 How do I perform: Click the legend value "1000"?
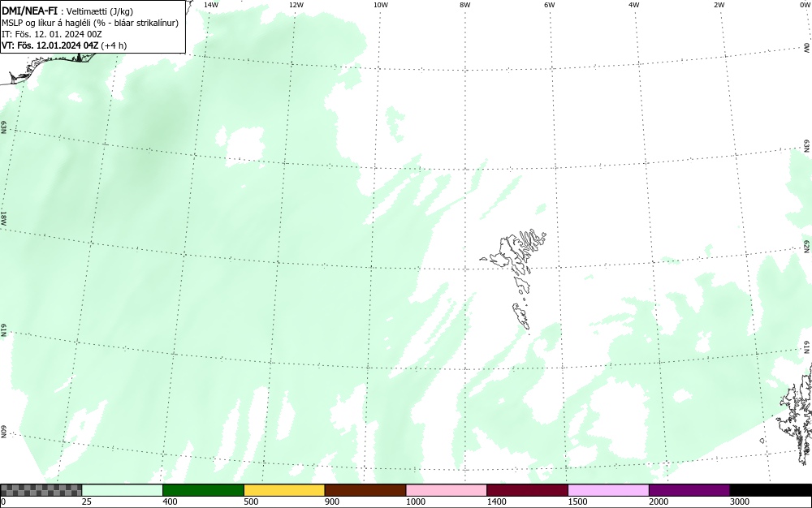click(415, 502)
